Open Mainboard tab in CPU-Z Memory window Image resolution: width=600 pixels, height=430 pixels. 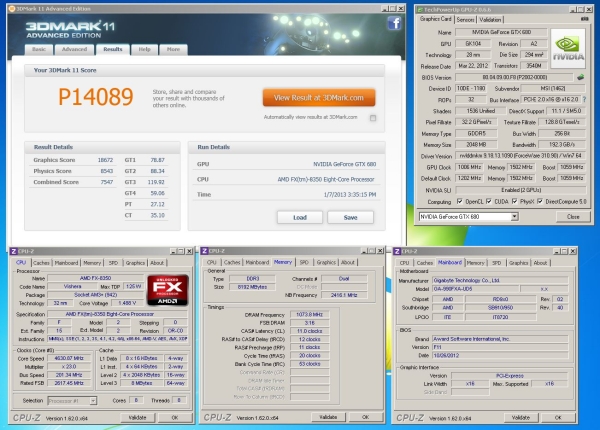point(257,262)
